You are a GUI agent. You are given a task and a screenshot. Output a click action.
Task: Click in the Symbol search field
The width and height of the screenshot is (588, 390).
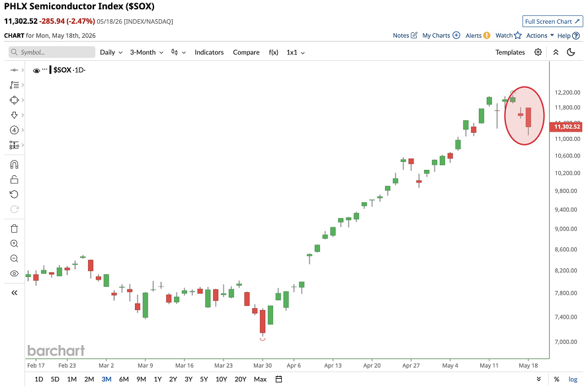pyautogui.click(x=52, y=52)
